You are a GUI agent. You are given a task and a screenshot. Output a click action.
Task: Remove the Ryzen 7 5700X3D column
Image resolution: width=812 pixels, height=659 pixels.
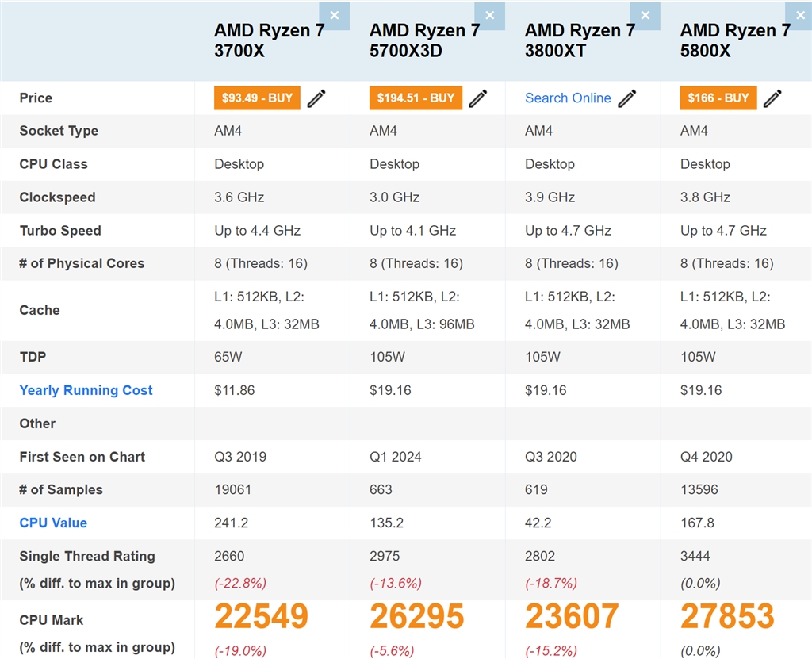[x=489, y=16]
